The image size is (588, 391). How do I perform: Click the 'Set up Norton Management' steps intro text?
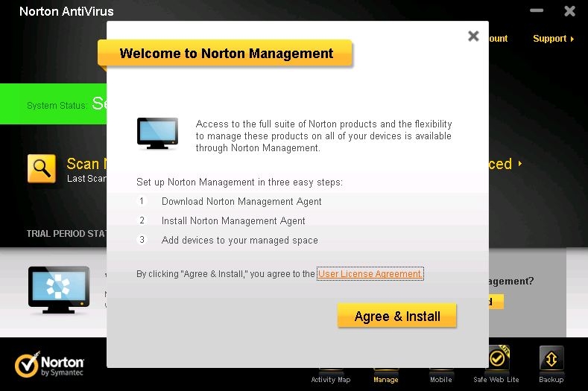pos(239,182)
